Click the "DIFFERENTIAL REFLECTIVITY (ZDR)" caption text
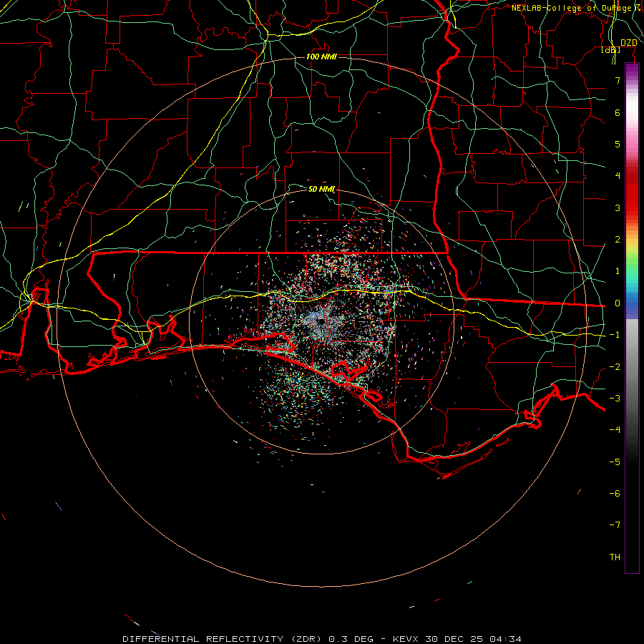Image resolution: width=644 pixels, height=644 pixels. tap(223, 639)
